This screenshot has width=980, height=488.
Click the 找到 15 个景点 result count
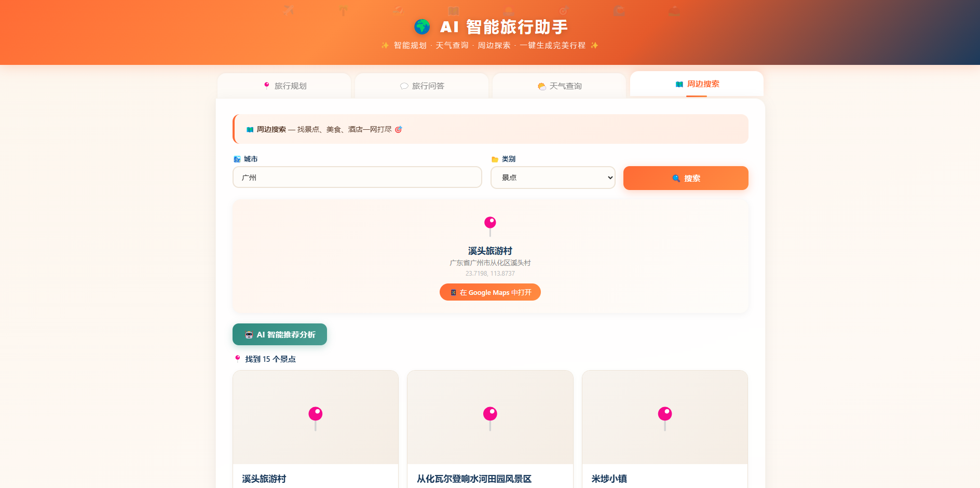coord(270,359)
